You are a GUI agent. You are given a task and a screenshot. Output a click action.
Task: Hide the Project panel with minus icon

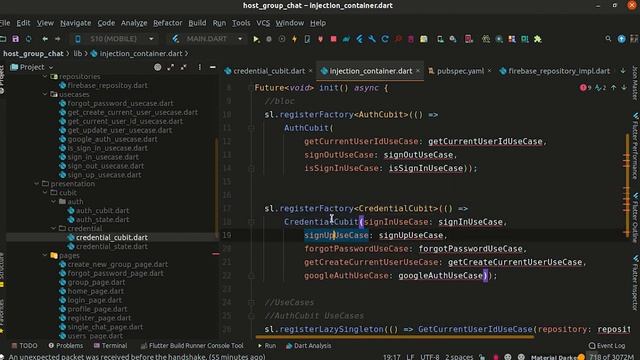[x=213, y=67]
